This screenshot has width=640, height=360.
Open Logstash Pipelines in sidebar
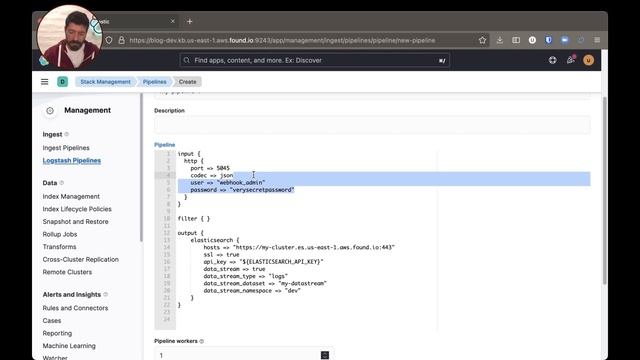[72, 160]
